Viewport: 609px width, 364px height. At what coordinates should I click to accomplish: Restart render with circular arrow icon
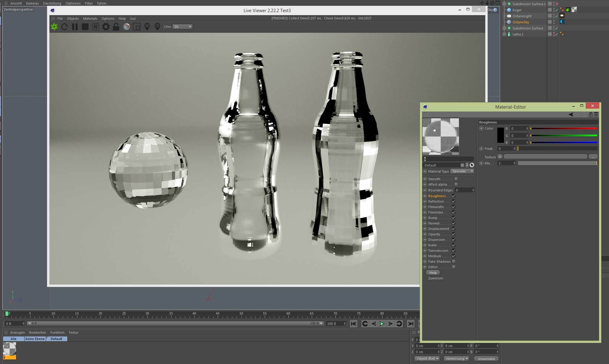pyautogui.click(x=64, y=27)
